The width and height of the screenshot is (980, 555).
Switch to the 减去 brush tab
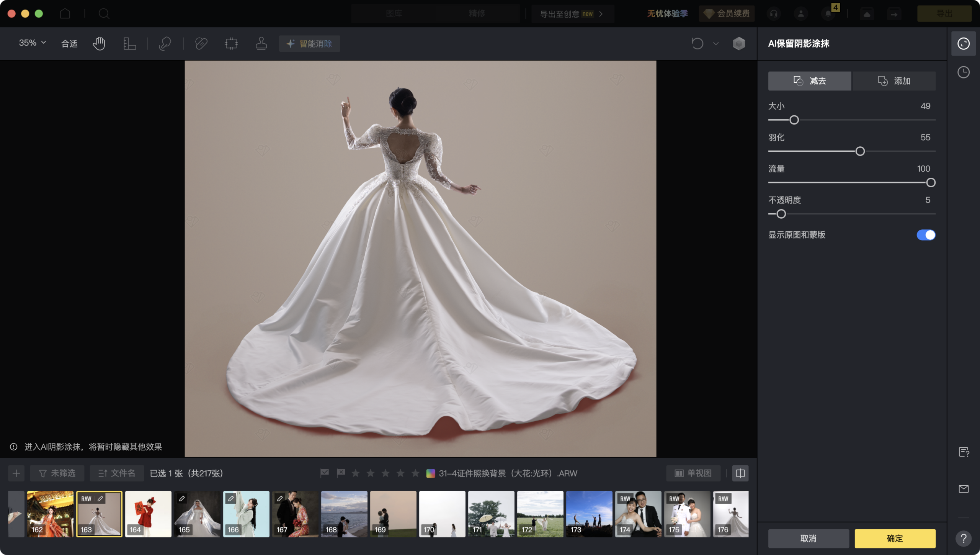click(809, 81)
